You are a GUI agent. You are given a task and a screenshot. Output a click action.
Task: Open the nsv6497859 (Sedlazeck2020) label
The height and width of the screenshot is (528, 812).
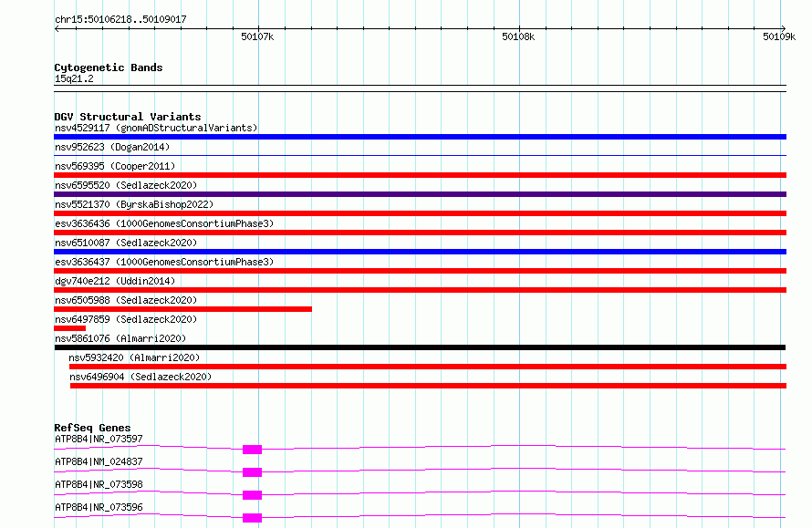coord(126,319)
